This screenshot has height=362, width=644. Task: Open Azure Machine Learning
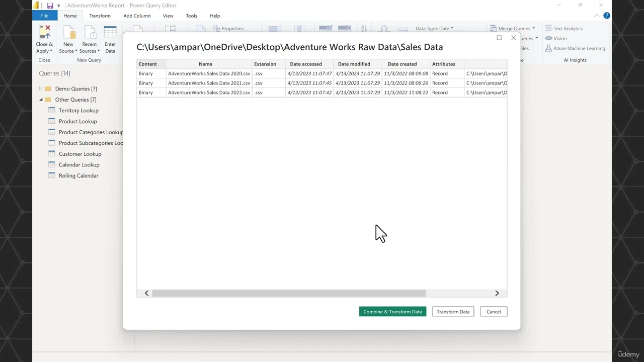(576, 48)
